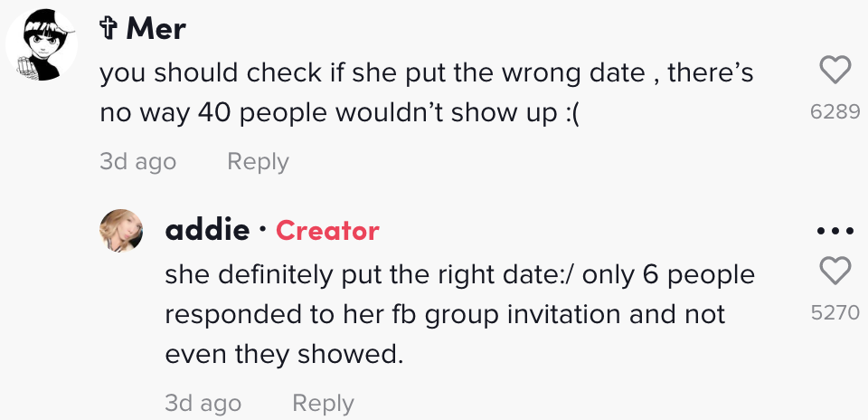
Task: Select the line 'she definitely put the right date'
Action: pos(371,274)
